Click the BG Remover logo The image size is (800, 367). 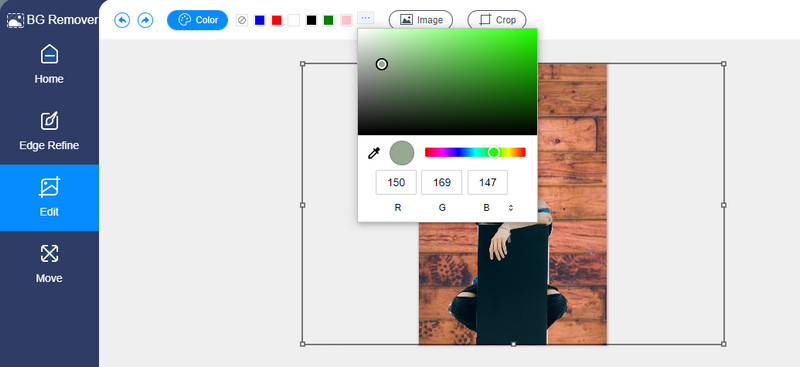[52, 20]
